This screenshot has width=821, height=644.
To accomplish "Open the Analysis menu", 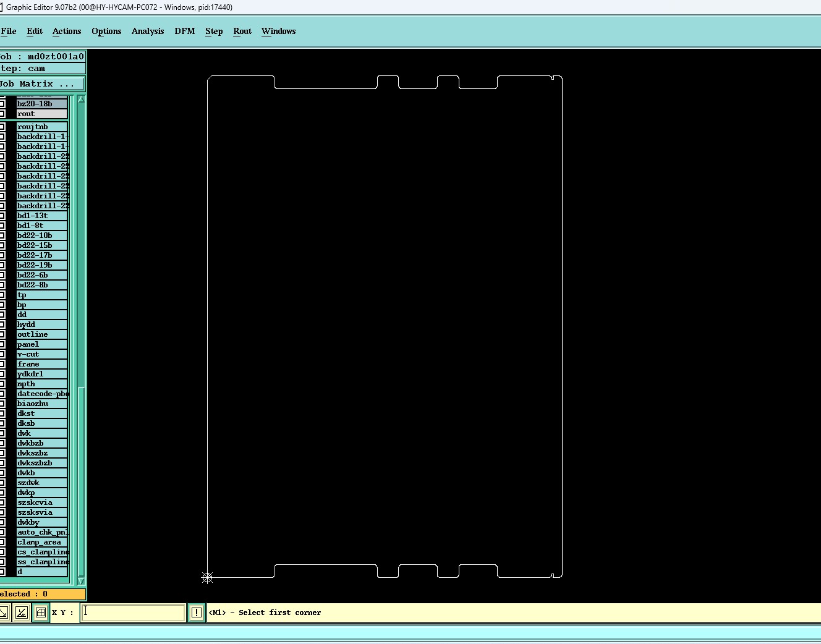I will point(148,31).
